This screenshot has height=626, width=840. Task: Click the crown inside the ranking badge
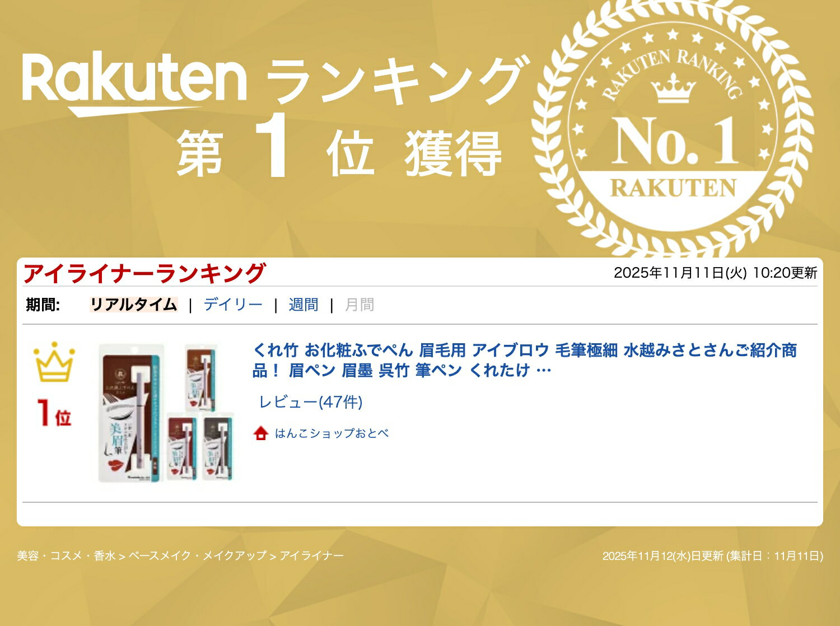(674, 90)
